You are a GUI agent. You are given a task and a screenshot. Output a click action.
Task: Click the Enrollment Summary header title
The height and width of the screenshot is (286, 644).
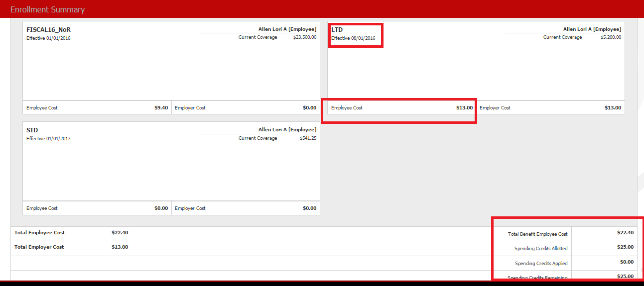(48, 9)
